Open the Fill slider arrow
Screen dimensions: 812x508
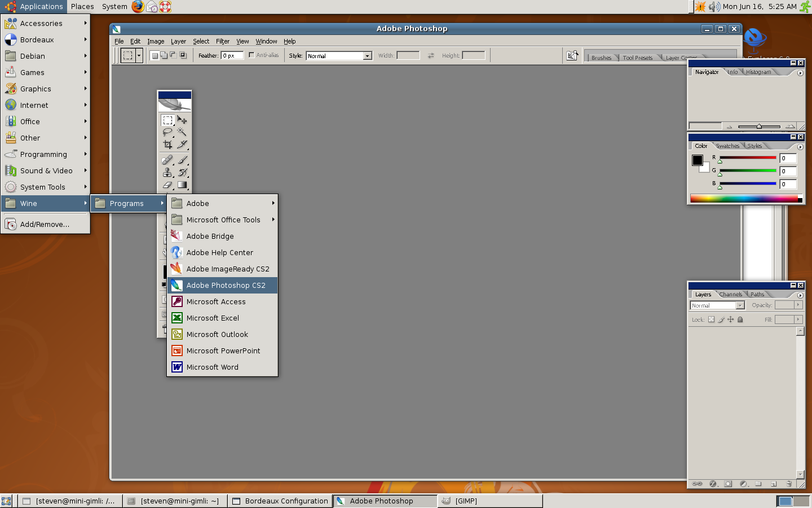[x=798, y=319]
